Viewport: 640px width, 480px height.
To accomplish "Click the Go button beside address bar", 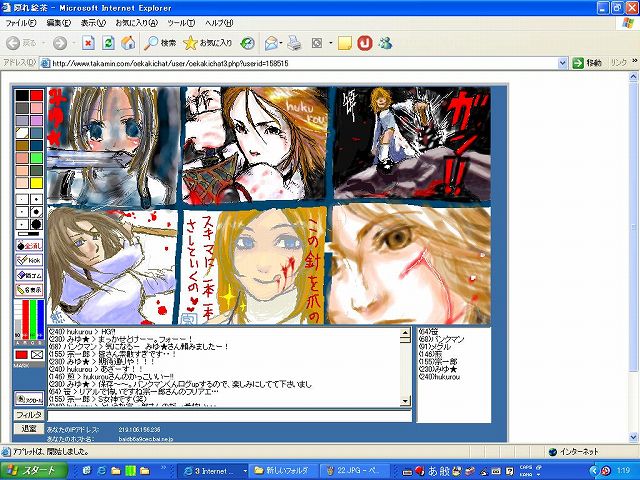I will (x=587, y=63).
